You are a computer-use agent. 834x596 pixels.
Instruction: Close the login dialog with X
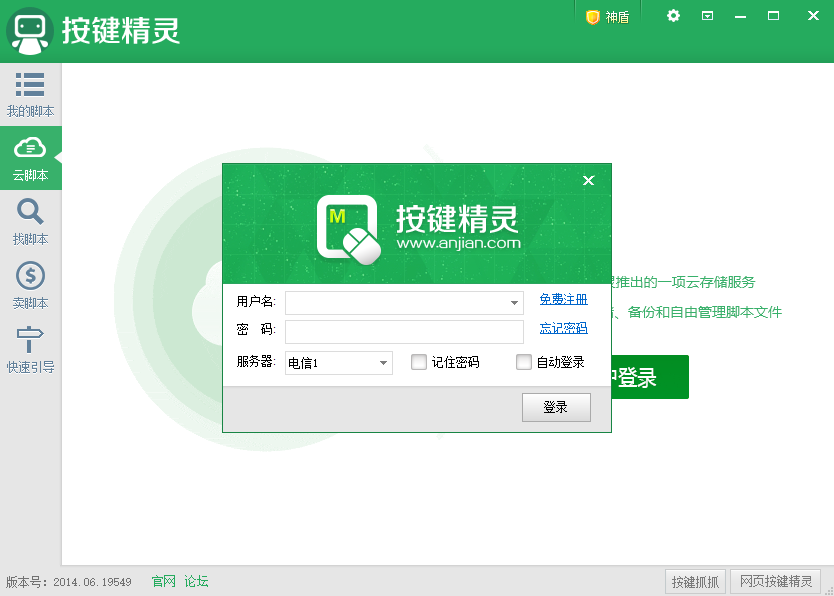(588, 180)
